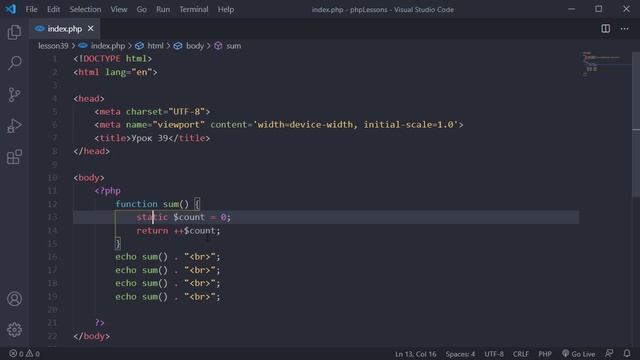640x360 pixels.
Task: Click lesson39 breadcrumb folder
Action: 53,46
